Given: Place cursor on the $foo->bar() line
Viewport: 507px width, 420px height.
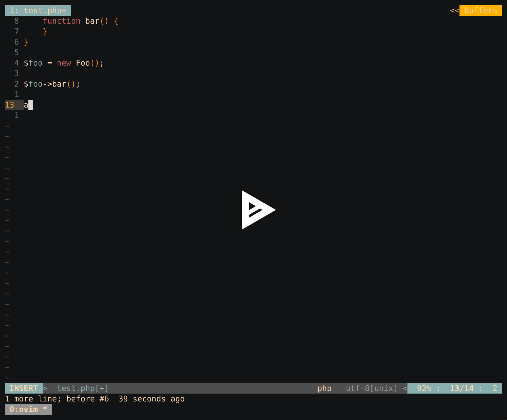Looking at the screenshot, I should click(51, 84).
